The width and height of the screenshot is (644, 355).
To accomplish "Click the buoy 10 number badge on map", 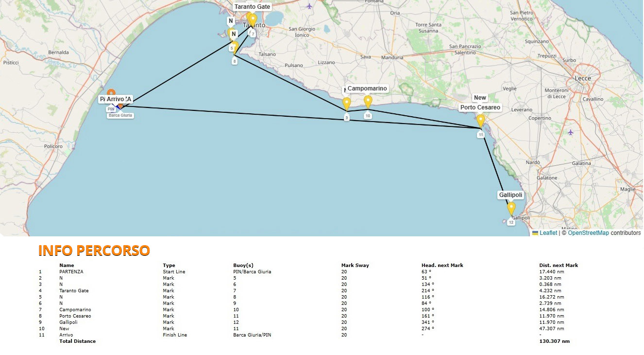I will (x=368, y=116).
